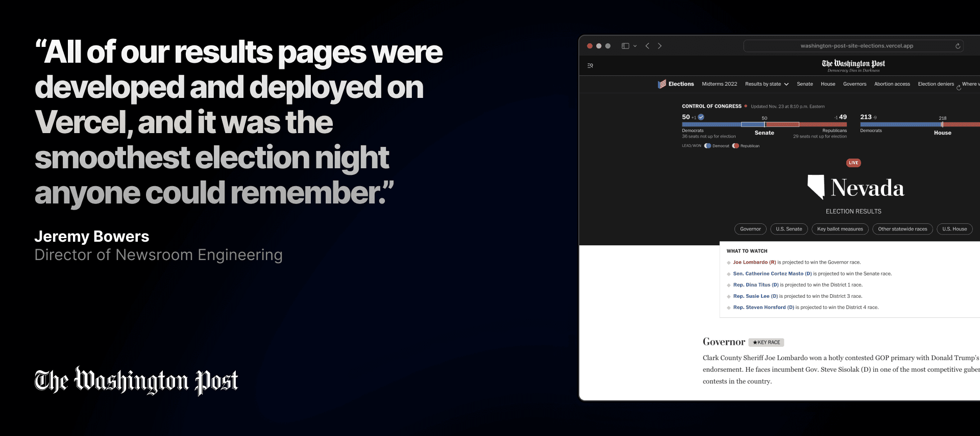Go to the Governors nav item
This screenshot has width=980, height=436.
[x=854, y=84]
